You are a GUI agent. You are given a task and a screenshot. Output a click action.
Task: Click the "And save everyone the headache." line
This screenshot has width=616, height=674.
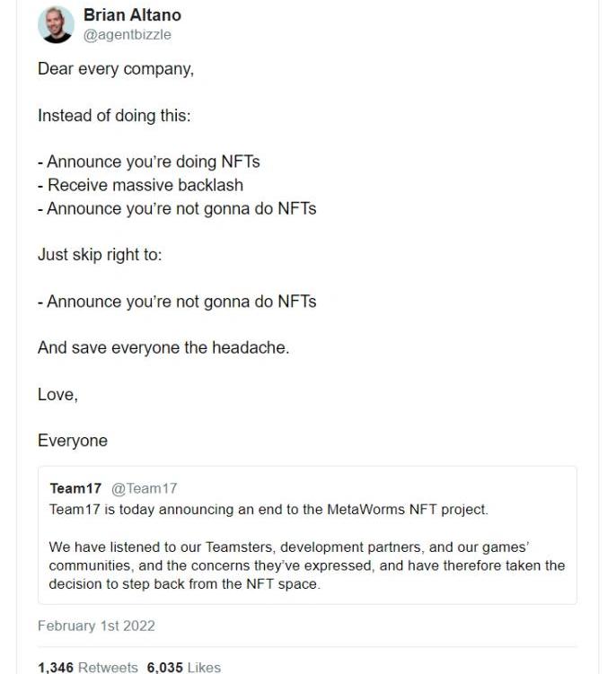[163, 348]
